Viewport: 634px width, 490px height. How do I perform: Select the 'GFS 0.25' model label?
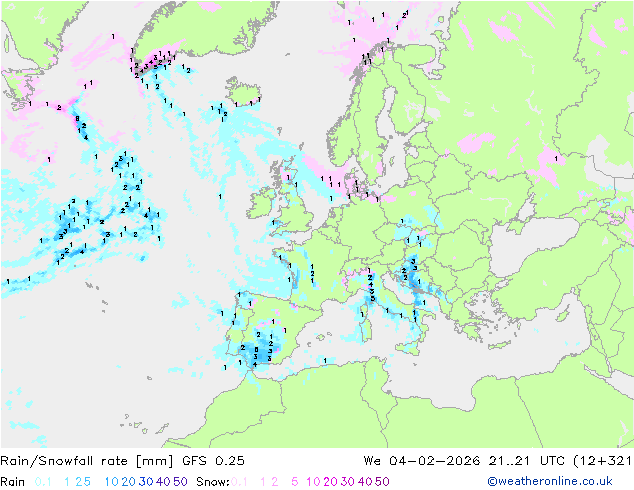(x=213, y=461)
